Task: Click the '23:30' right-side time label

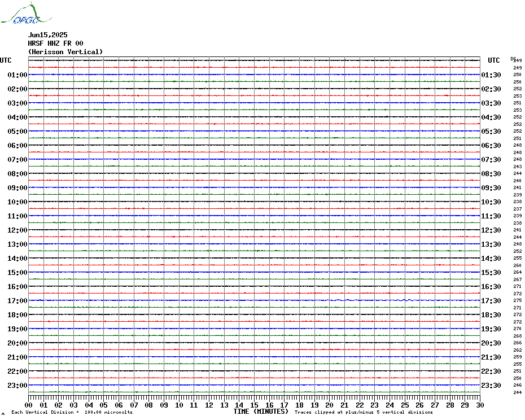Action: (x=491, y=385)
